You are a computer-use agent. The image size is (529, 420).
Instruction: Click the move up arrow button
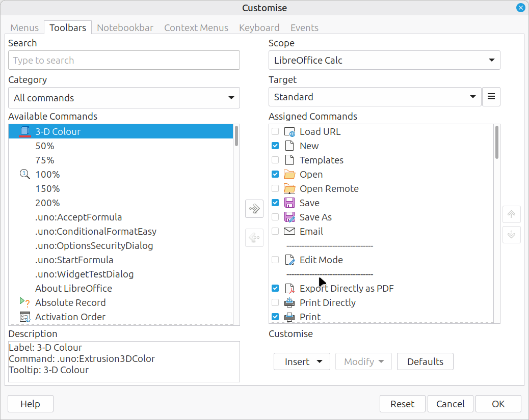[511, 215]
